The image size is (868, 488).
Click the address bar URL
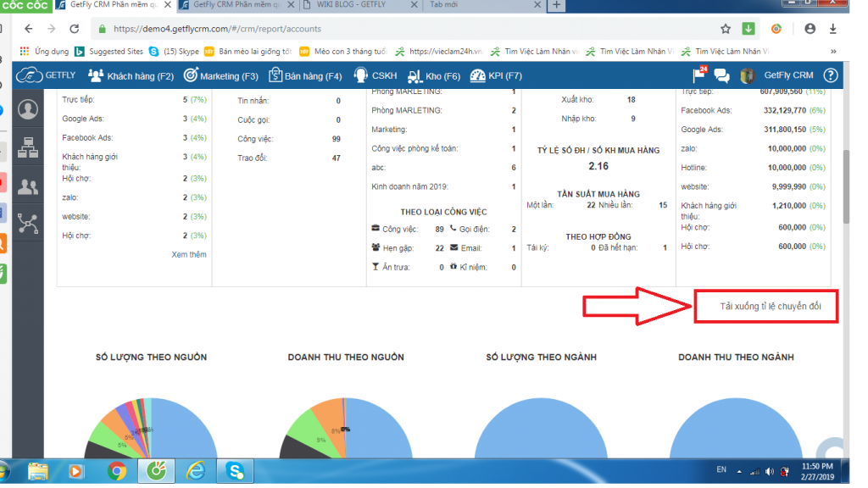coord(217,29)
